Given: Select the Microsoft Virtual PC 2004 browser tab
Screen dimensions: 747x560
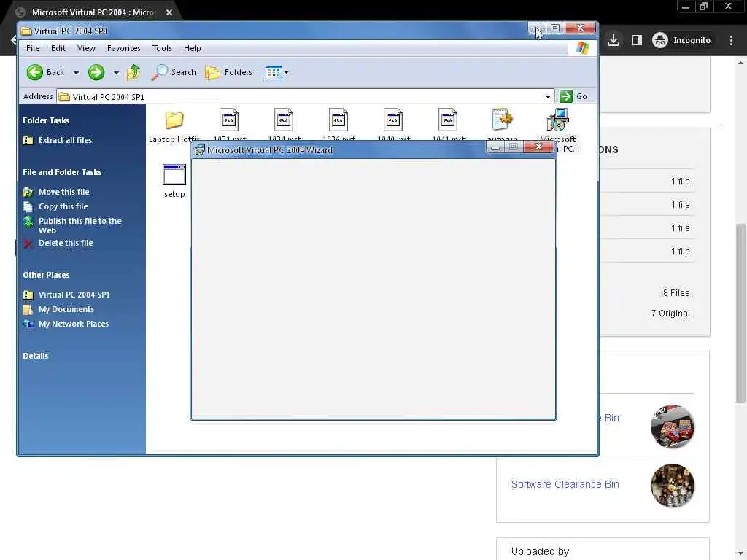Looking at the screenshot, I should 93,12.
